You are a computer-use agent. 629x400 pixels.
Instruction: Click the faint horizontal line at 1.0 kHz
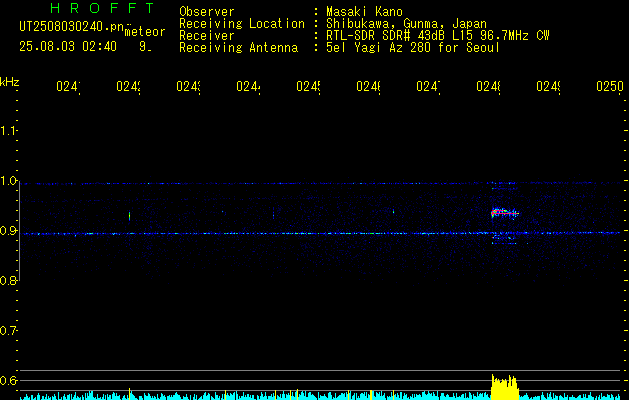point(320,183)
